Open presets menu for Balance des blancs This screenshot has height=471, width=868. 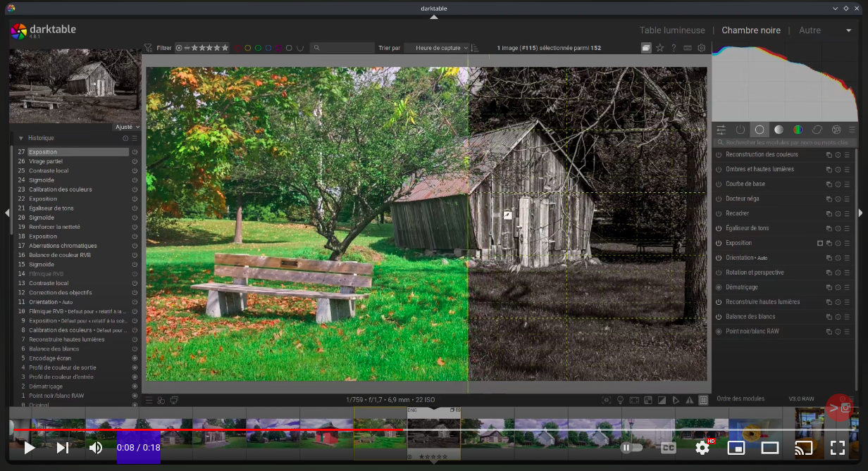pyautogui.click(x=847, y=317)
